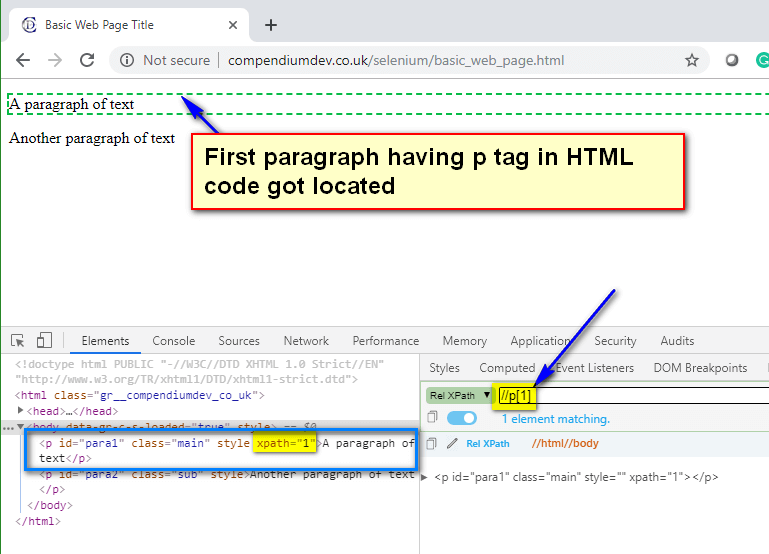Image resolution: width=769 pixels, height=554 pixels.
Task: Expand the matched p para1 result node
Action: click(x=424, y=477)
